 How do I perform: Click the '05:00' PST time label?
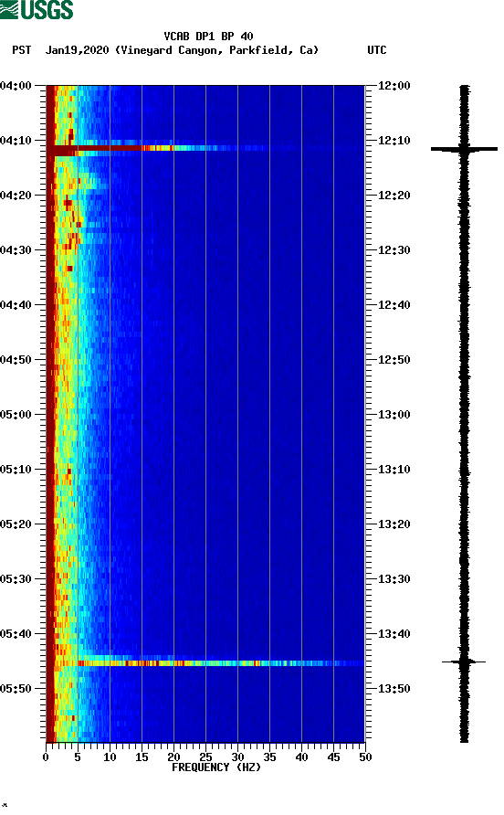pos(16,415)
